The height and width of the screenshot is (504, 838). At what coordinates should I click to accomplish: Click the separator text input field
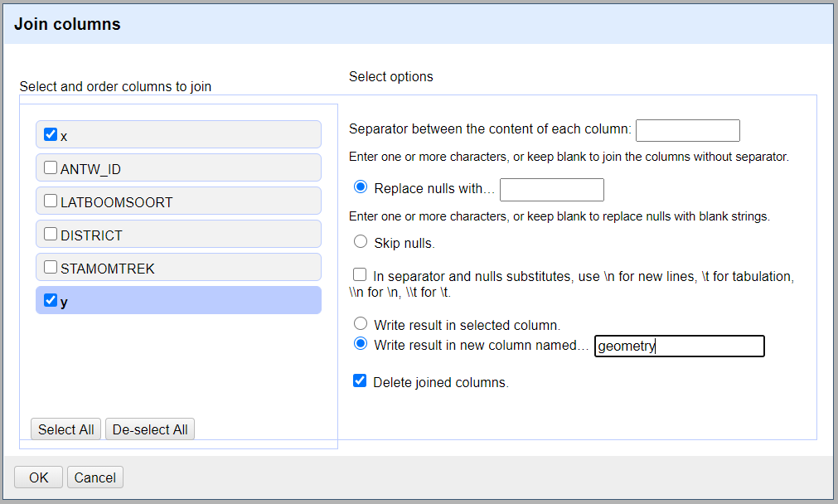[687, 130]
